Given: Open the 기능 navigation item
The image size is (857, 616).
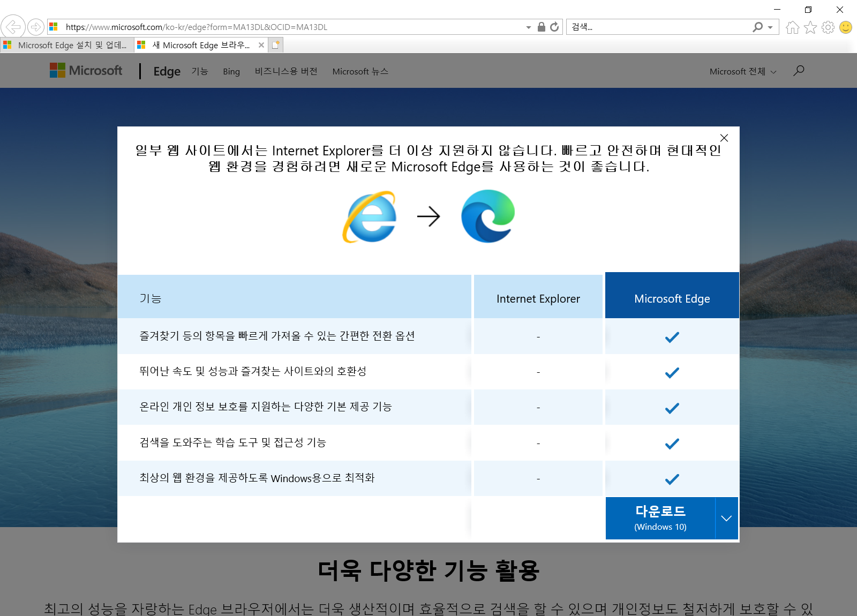Looking at the screenshot, I should pyautogui.click(x=200, y=71).
